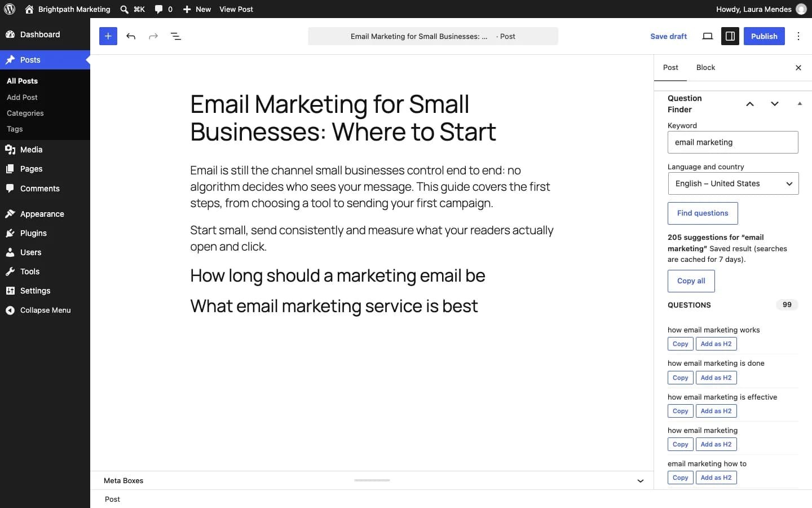Click the View Post link
812x508 pixels.
click(236, 9)
